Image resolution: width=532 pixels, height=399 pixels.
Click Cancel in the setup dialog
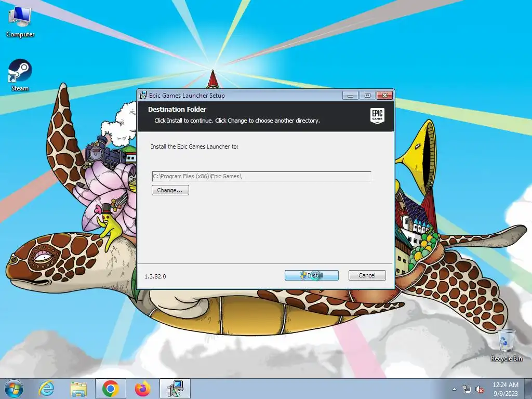click(x=367, y=275)
